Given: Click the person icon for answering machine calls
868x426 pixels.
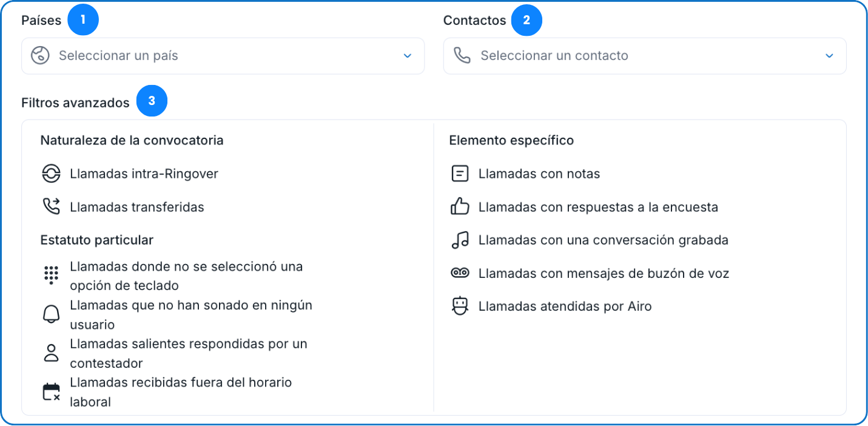Looking at the screenshot, I should click(51, 353).
